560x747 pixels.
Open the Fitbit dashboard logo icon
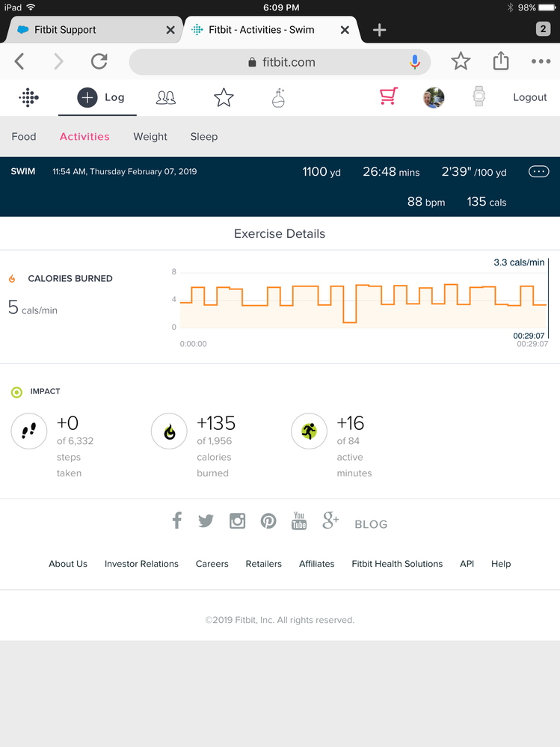28,97
